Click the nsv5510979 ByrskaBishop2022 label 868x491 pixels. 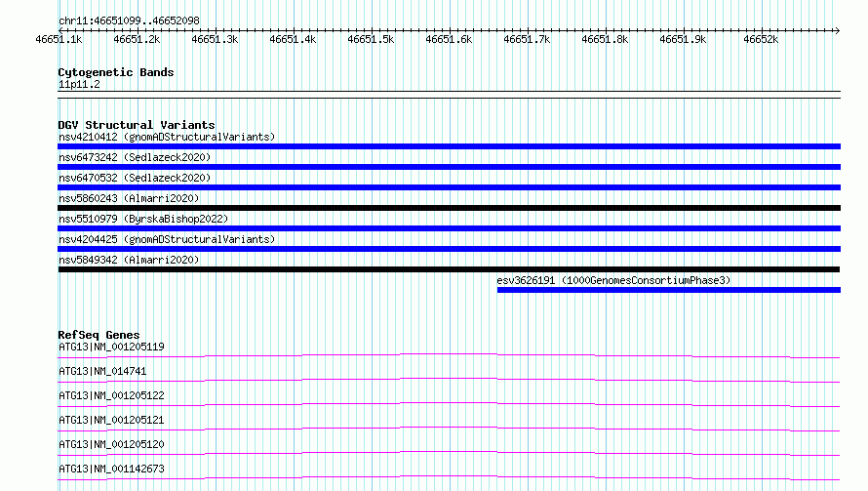[x=143, y=219]
